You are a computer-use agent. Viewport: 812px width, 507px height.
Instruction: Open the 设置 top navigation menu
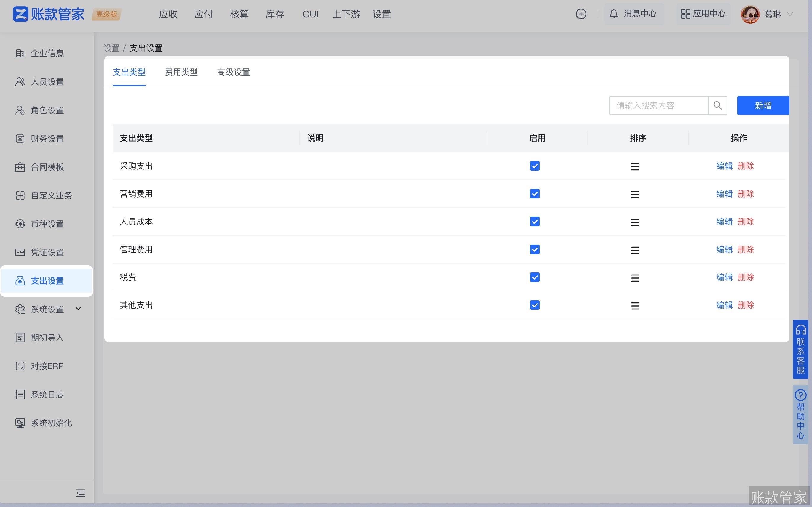(x=381, y=14)
